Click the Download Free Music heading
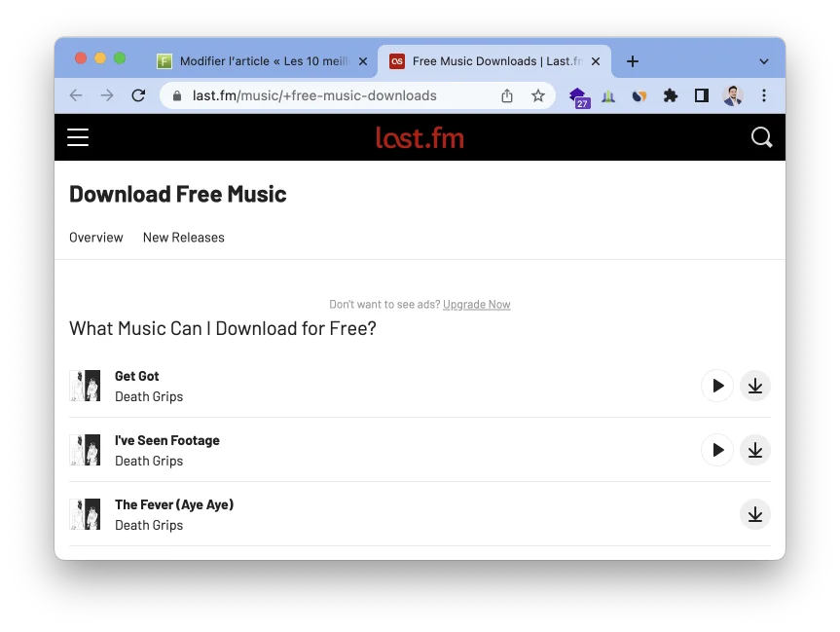Screen dimensions: 840x632 (x=178, y=194)
